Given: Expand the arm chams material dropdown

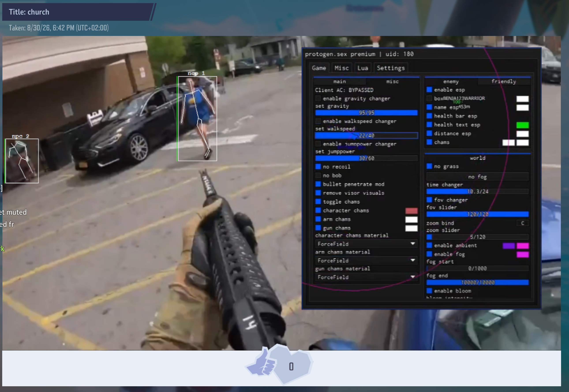Looking at the screenshot, I should (x=366, y=261).
